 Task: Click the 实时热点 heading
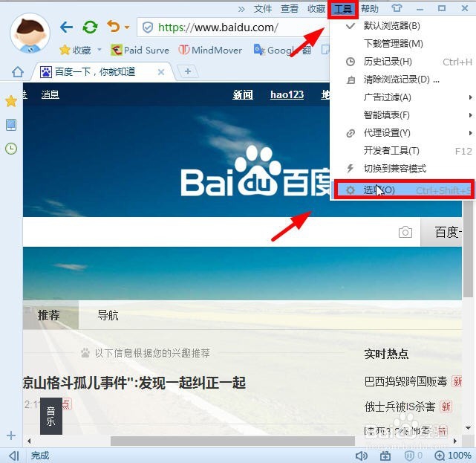click(x=386, y=354)
